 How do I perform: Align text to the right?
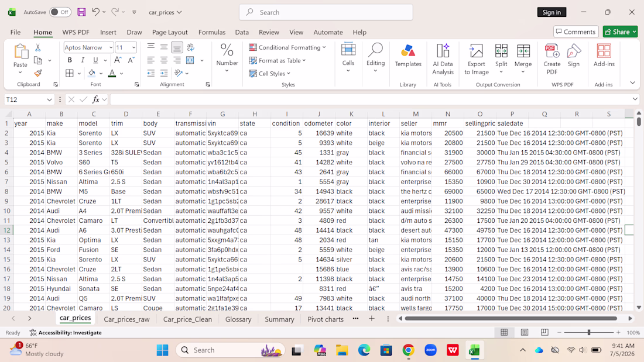click(x=177, y=60)
